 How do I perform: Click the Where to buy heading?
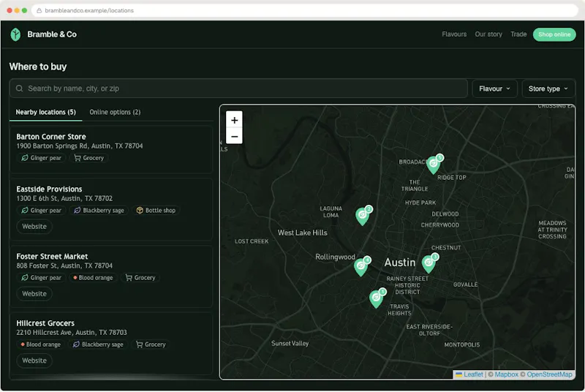(x=38, y=67)
